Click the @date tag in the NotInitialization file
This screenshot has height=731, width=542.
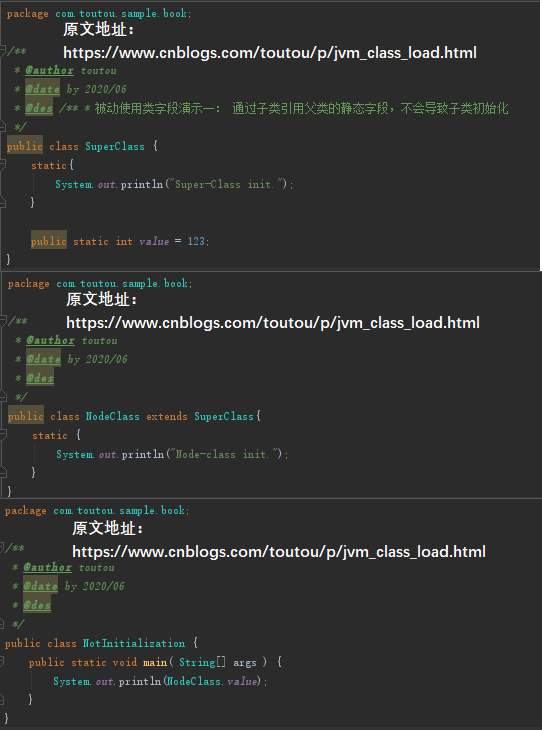41,586
